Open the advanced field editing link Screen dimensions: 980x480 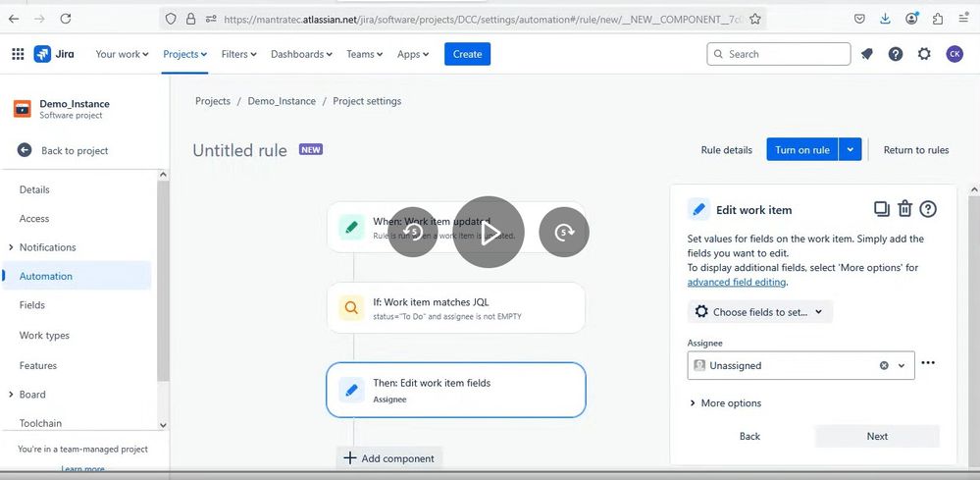(x=737, y=283)
